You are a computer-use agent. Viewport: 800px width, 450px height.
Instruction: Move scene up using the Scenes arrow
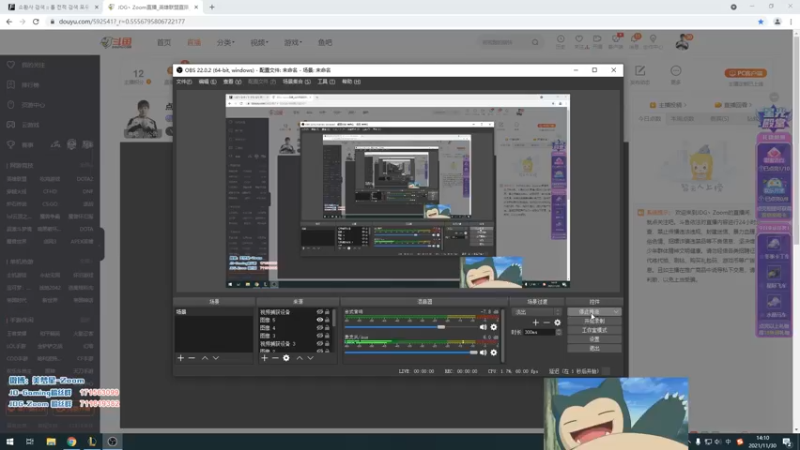[x=205, y=358]
